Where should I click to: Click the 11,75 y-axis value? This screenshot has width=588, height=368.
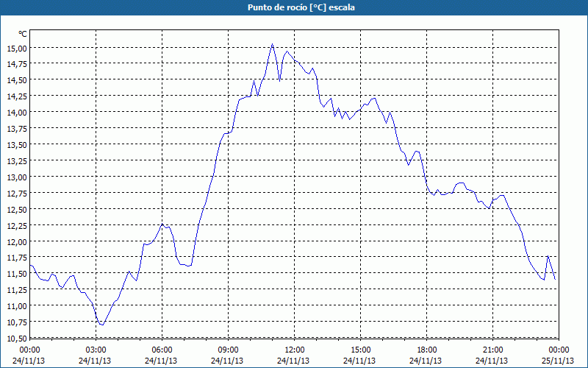17,257
